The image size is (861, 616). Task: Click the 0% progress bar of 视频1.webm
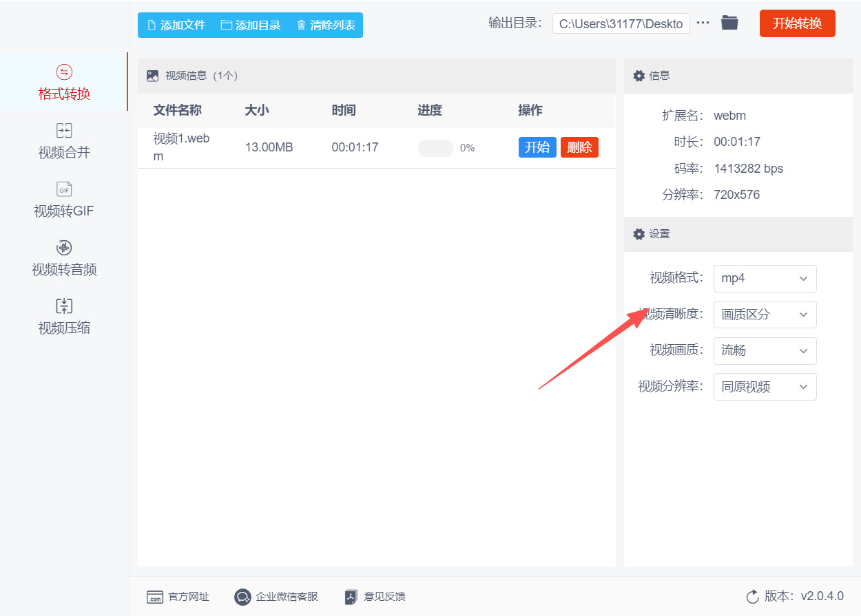point(435,148)
